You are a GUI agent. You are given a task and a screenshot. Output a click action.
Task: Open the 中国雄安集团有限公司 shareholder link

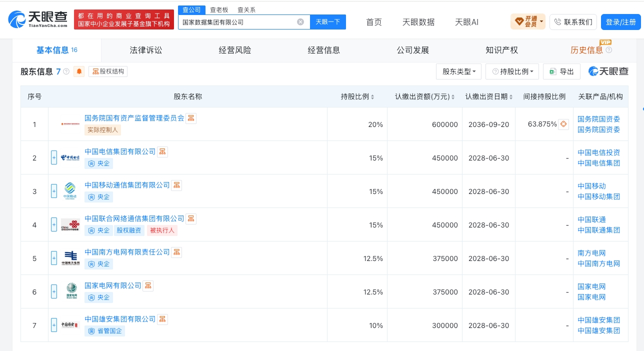tap(120, 319)
